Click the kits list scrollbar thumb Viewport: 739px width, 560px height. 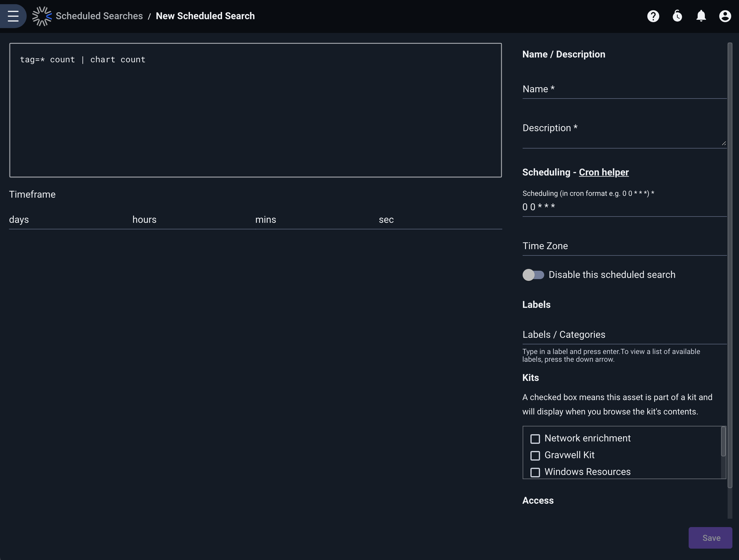[x=723, y=441]
